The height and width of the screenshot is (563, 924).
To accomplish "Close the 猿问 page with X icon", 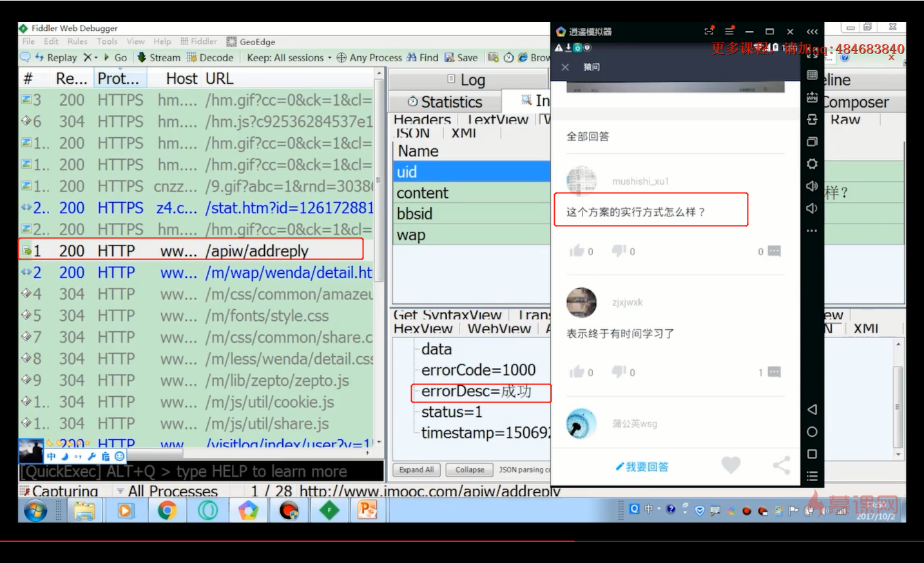I will pos(565,67).
